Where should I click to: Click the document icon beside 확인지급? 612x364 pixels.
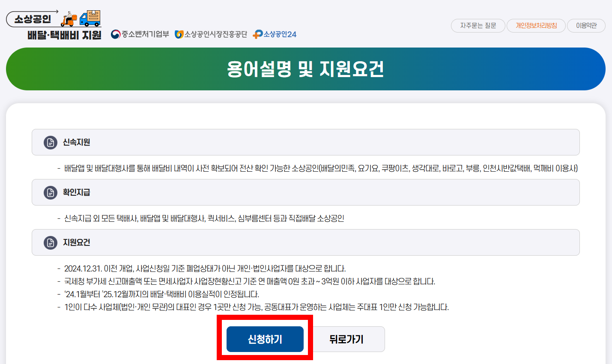[51, 192]
